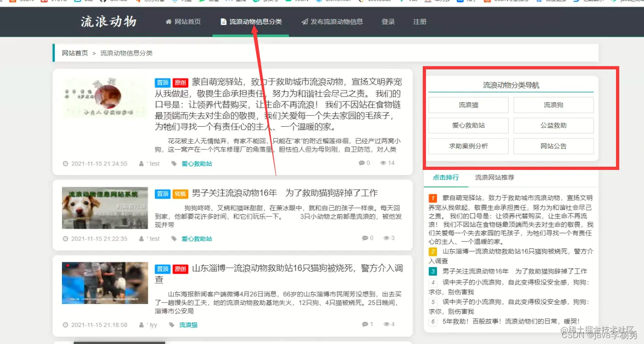The image size is (644, 344).
Task: Click the comment bubble icon on the 21:24:55 row
Action: tap(362, 163)
